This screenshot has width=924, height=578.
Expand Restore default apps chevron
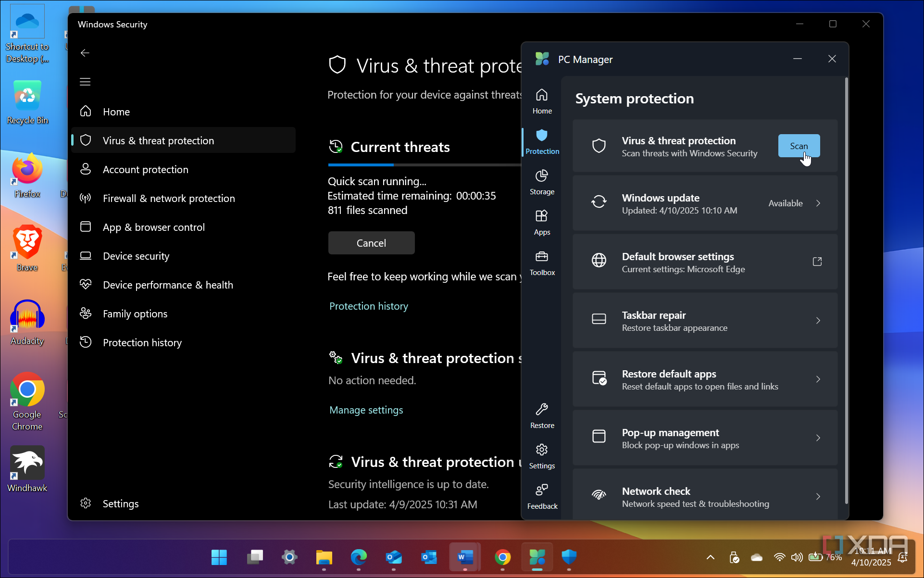coord(818,379)
